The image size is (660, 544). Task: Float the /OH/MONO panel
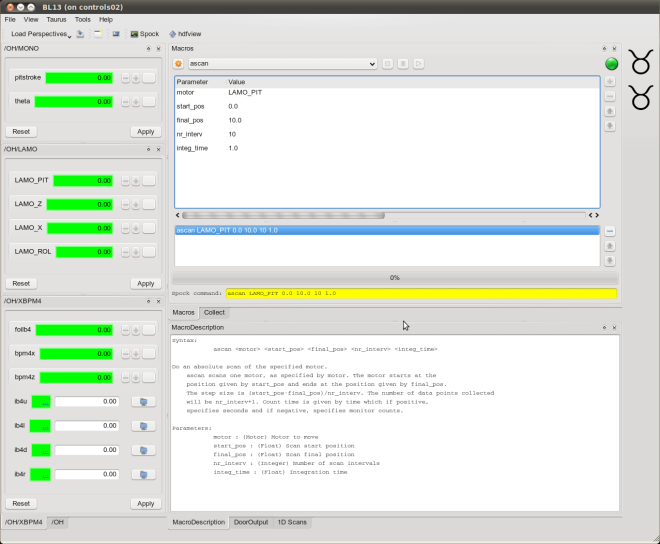[x=149, y=49]
